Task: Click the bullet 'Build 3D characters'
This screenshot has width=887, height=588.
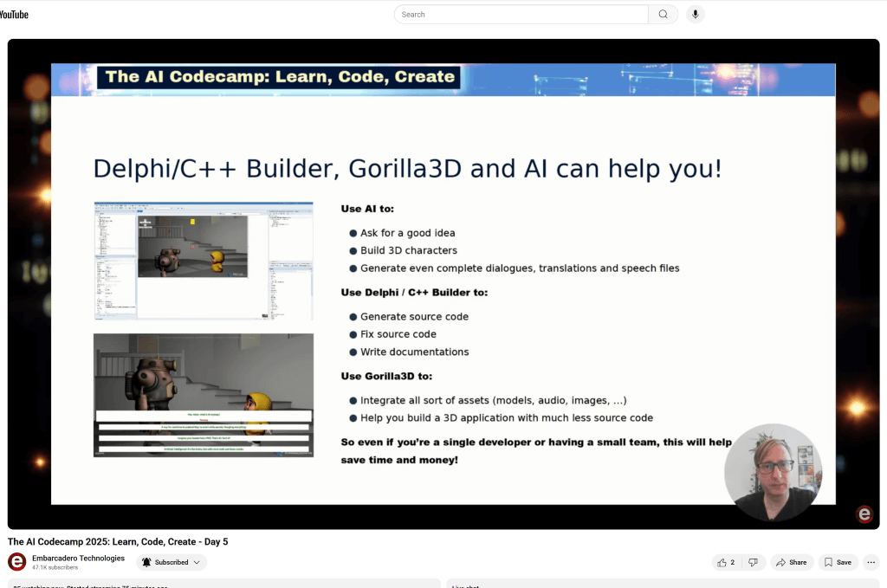Action: pos(409,250)
